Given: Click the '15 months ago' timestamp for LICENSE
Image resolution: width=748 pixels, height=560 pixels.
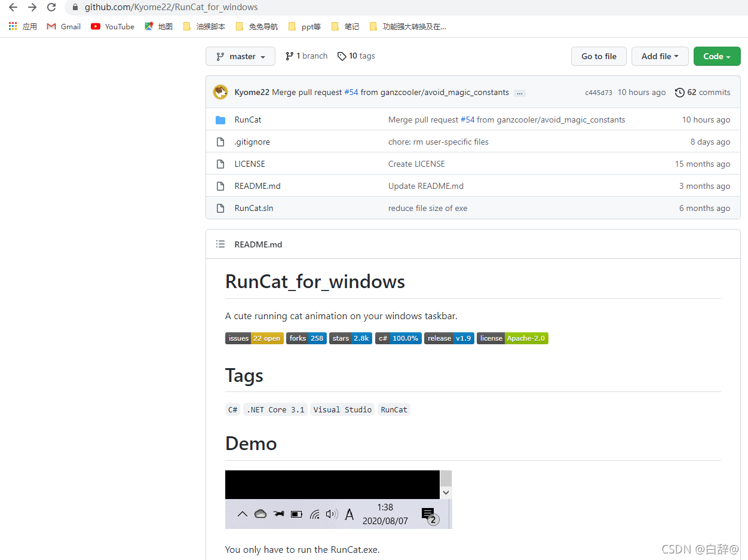Looking at the screenshot, I should [x=703, y=164].
